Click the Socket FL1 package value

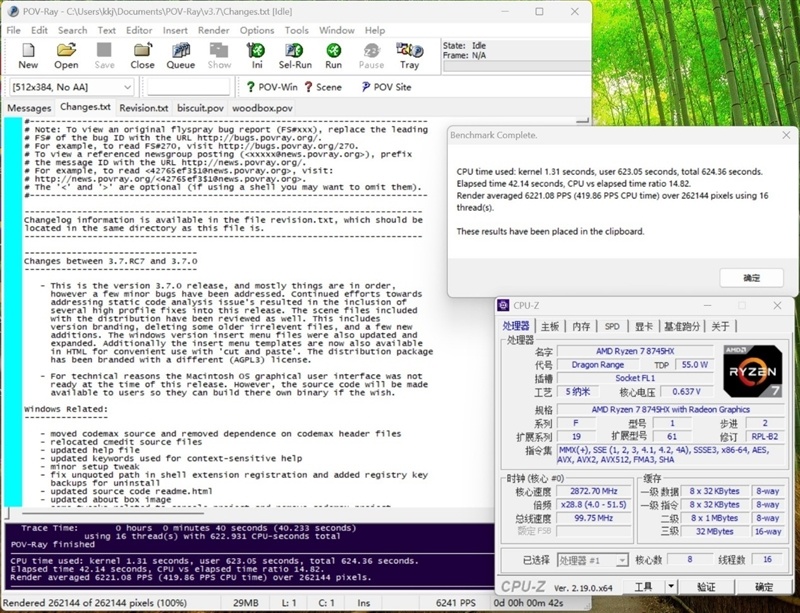pos(635,378)
